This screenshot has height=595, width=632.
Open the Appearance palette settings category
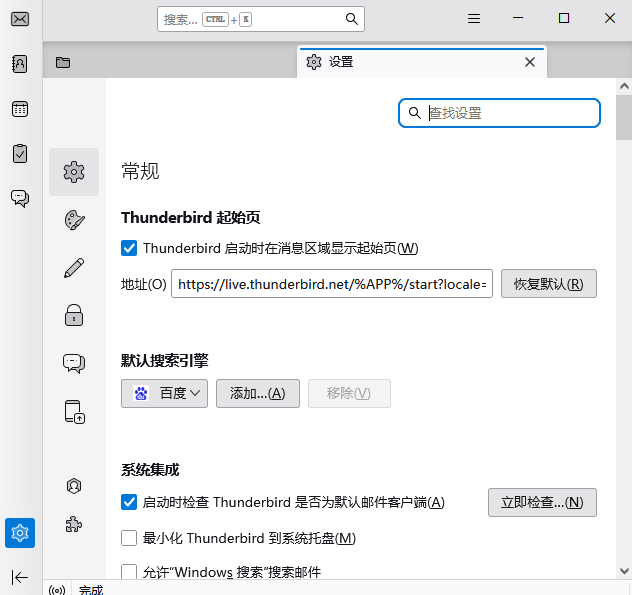click(x=74, y=220)
